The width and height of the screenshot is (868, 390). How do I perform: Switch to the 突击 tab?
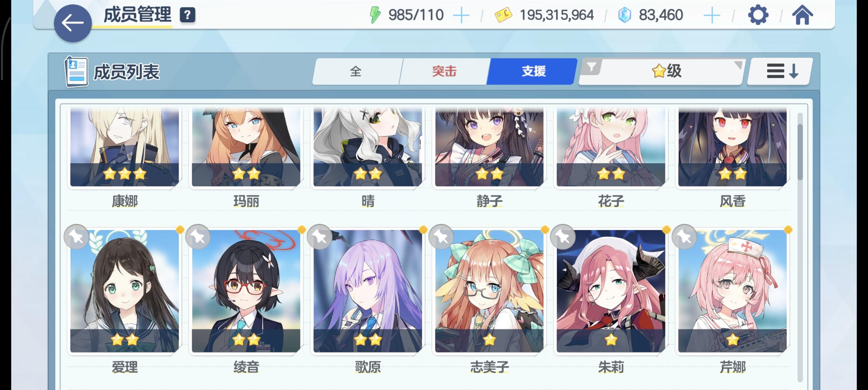444,71
